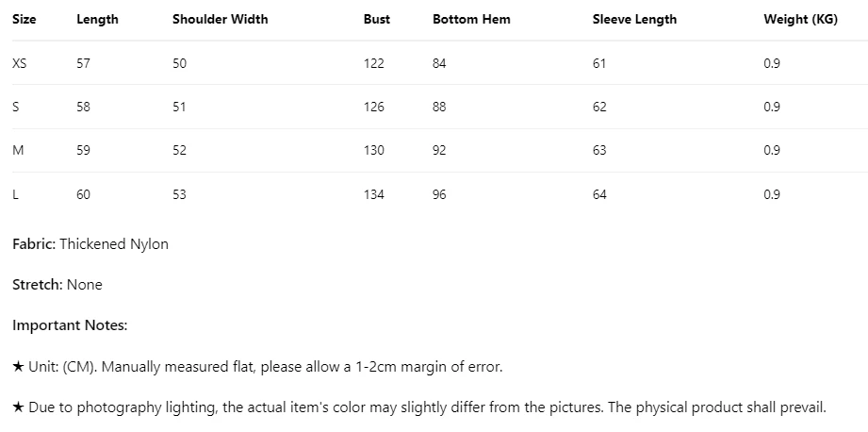Click the Size column header

pyautogui.click(x=25, y=19)
